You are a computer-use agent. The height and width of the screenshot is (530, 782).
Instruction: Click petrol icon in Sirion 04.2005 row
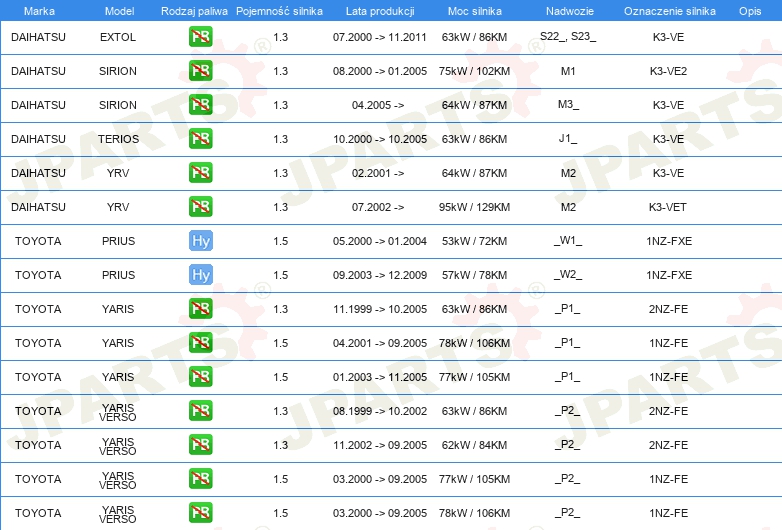pyautogui.click(x=200, y=105)
